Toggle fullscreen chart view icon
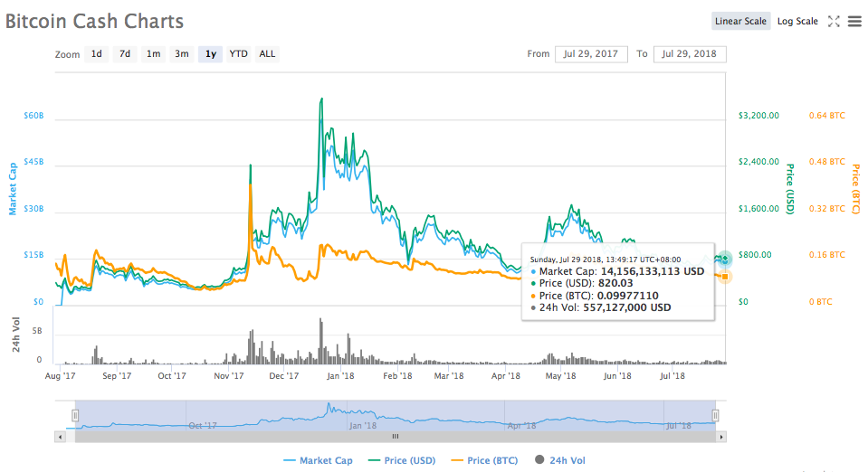 click(834, 21)
